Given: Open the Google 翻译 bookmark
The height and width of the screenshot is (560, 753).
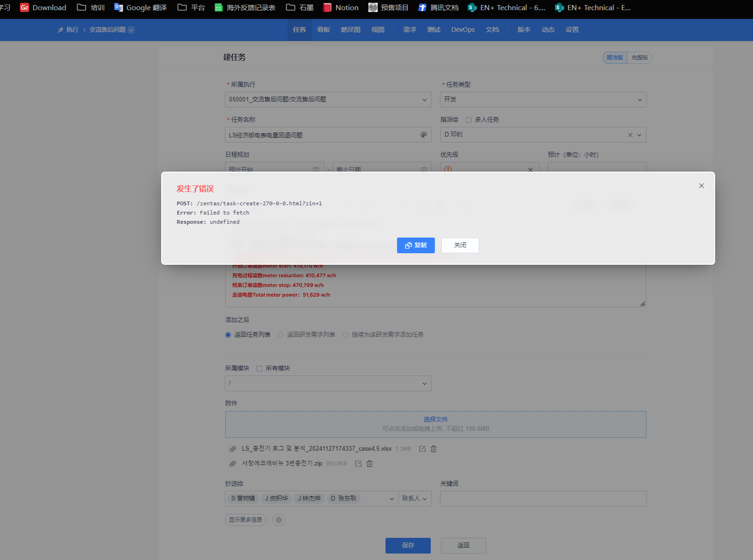Looking at the screenshot, I should (x=141, y=7).
